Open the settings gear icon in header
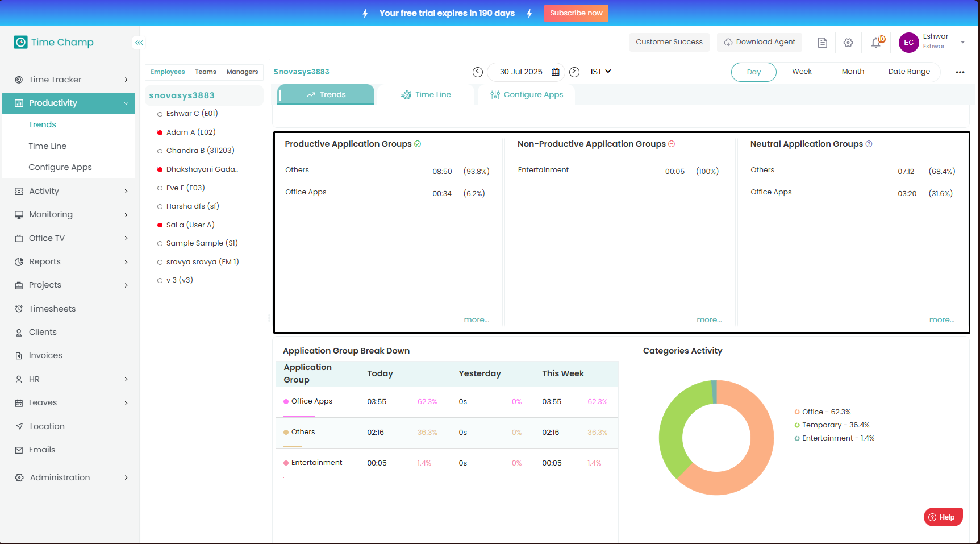The height and width of the screenshot is (544, 980). coord(848,43)
